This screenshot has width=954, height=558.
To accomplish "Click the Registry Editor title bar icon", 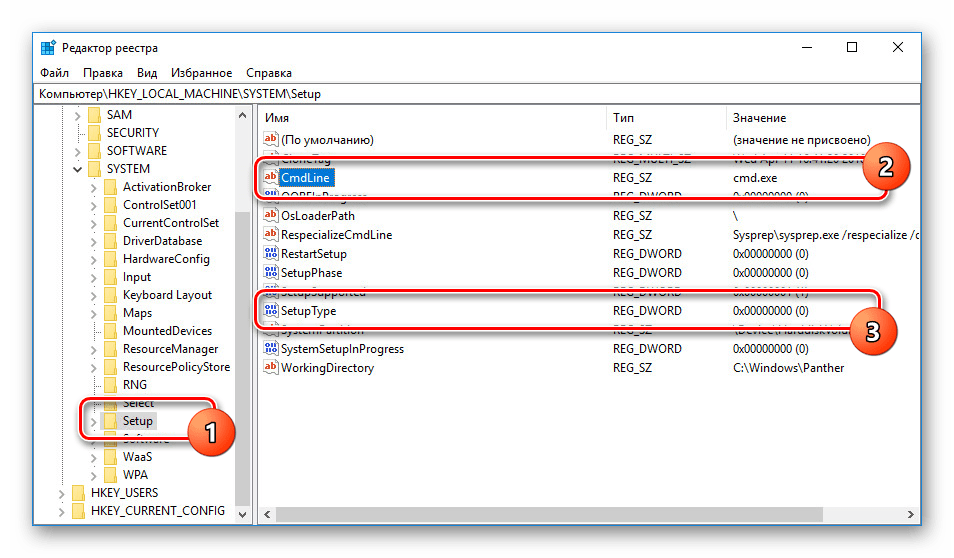I will click(x=48, y=48).
